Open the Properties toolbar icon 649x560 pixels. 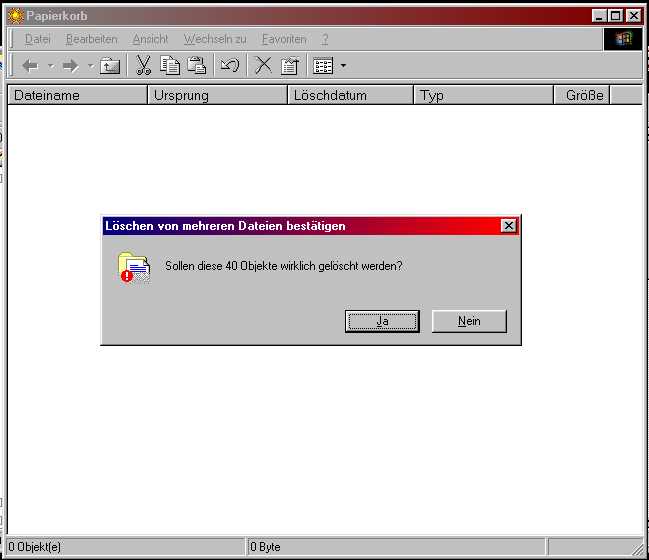coord(289,66)
